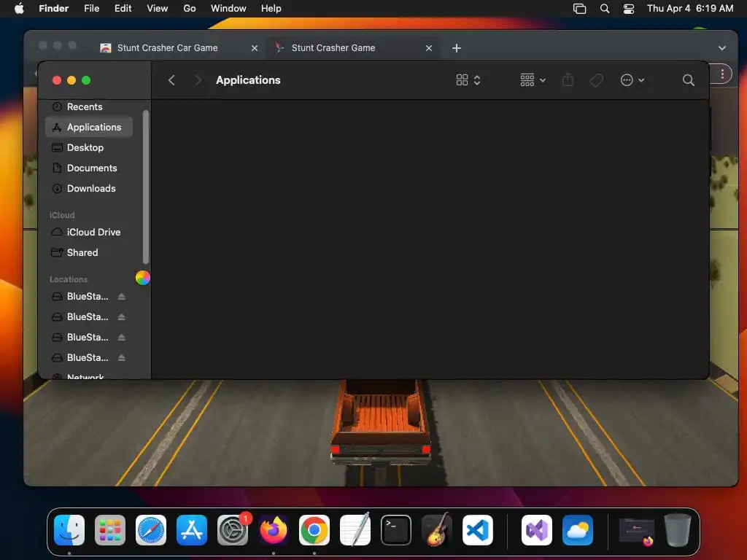Viewport: 747px width, 560px height.
Task: Go back with Finder's back arrow
Action: 171,80
